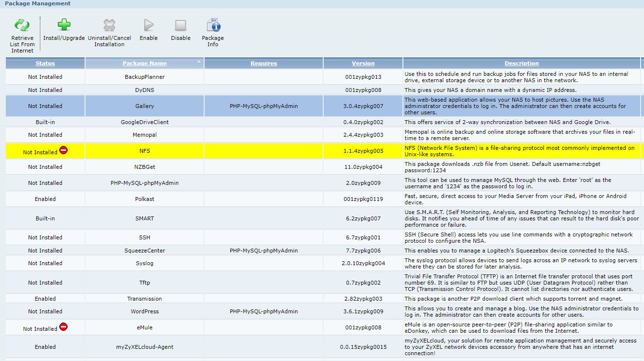
Task: Click the Disable stop icon
Action: click(181, 25)
